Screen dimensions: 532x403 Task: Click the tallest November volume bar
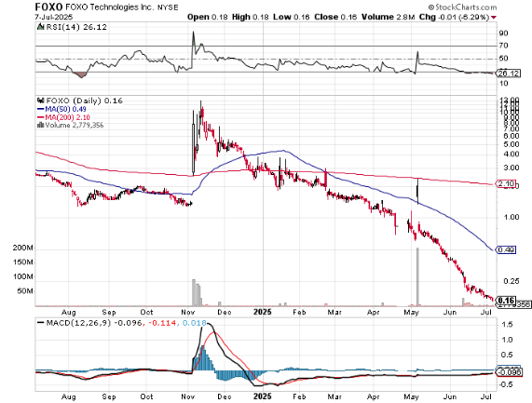coord(194,292)
